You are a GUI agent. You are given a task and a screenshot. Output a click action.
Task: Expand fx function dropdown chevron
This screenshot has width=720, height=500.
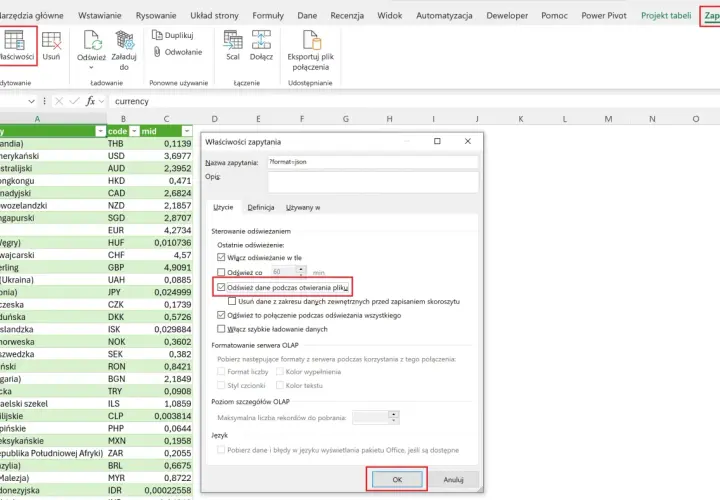101,101
